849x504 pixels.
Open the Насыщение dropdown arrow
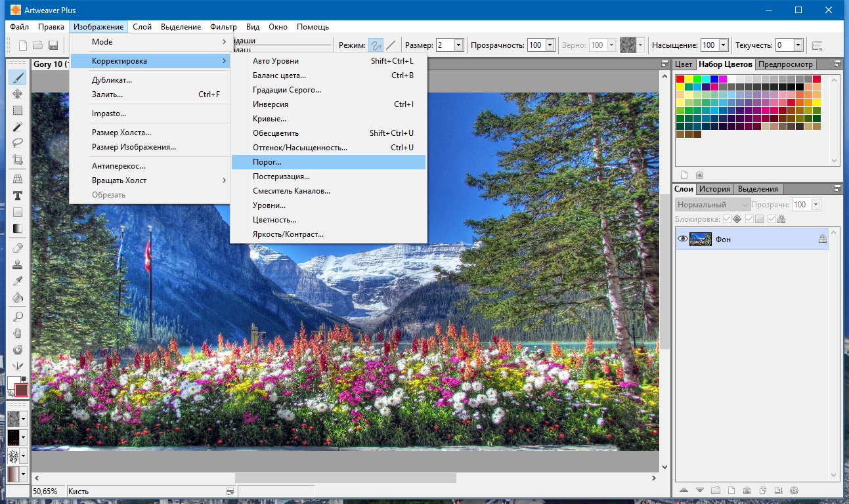724,45
